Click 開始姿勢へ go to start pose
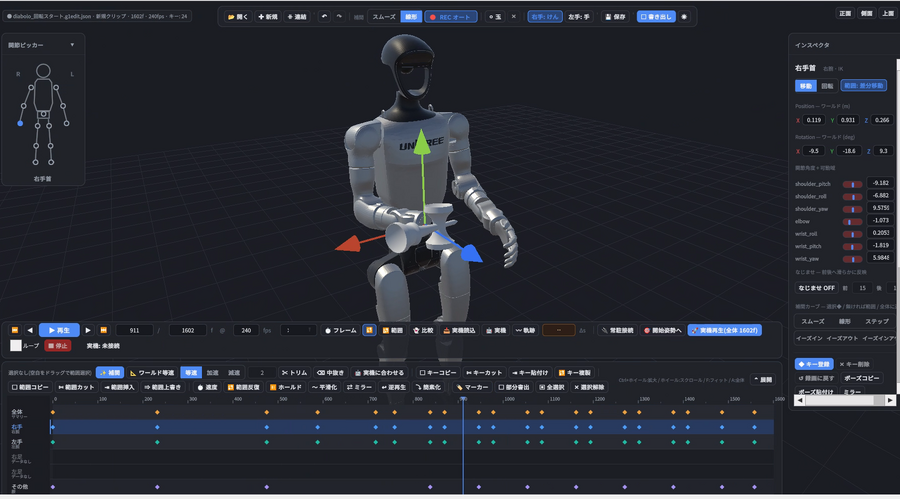The width and height of the screenshot is (900, 499). click(x=662, y=330)
